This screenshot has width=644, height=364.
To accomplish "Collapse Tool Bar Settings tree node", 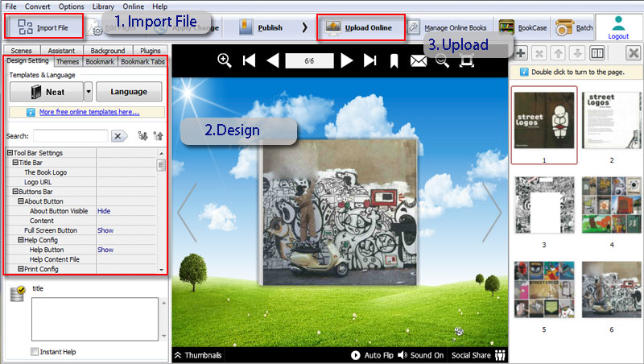I will pyautogui.click(x=10, y=153).
